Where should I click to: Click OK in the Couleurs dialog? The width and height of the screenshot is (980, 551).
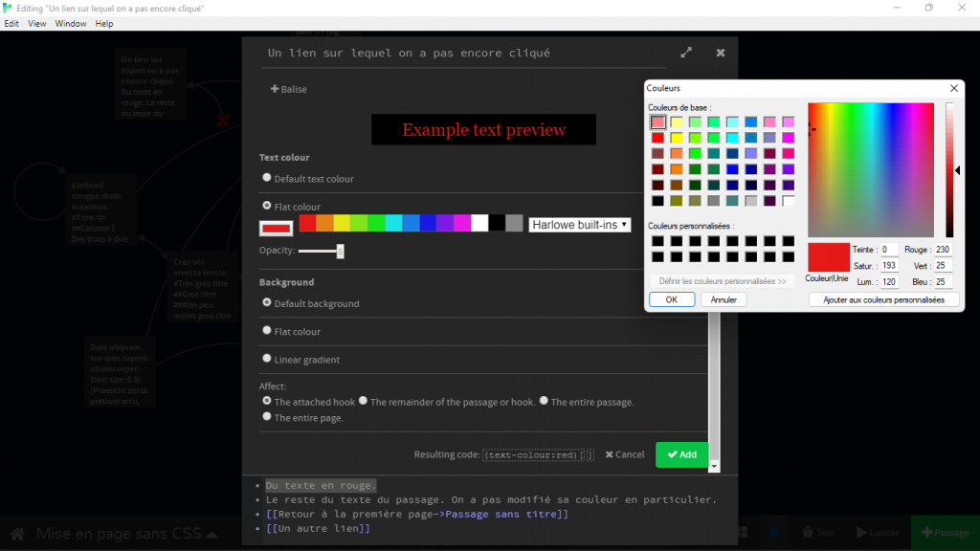(x=671, y=299)
